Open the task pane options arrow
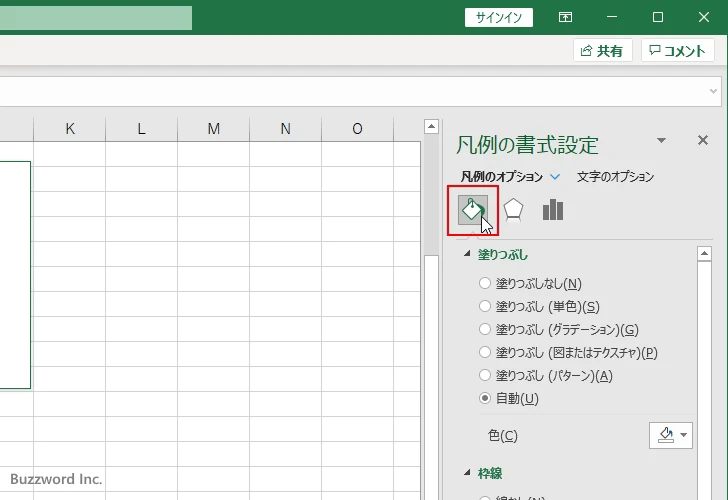Viewport: 728px width, 500px height. (662, 140)
